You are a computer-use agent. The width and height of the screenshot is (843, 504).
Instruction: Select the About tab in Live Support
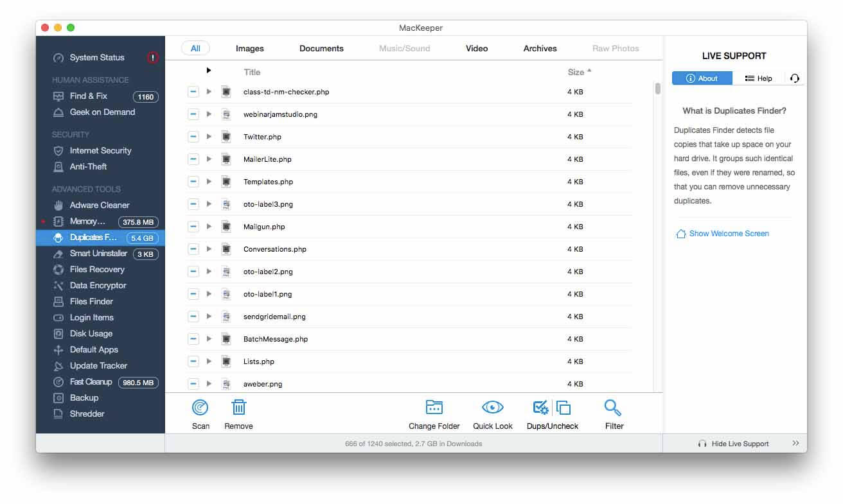tap(702, 78)
